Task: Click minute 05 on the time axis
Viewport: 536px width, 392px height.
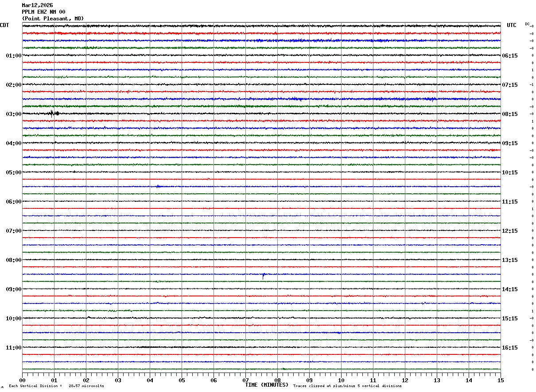Action: coord(182,380)
